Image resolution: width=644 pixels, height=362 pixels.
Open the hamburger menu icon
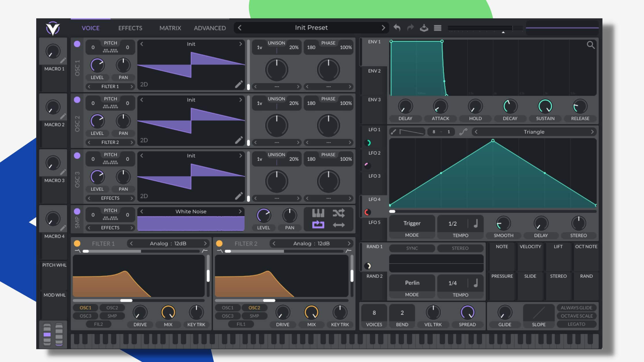click(438, 28)
